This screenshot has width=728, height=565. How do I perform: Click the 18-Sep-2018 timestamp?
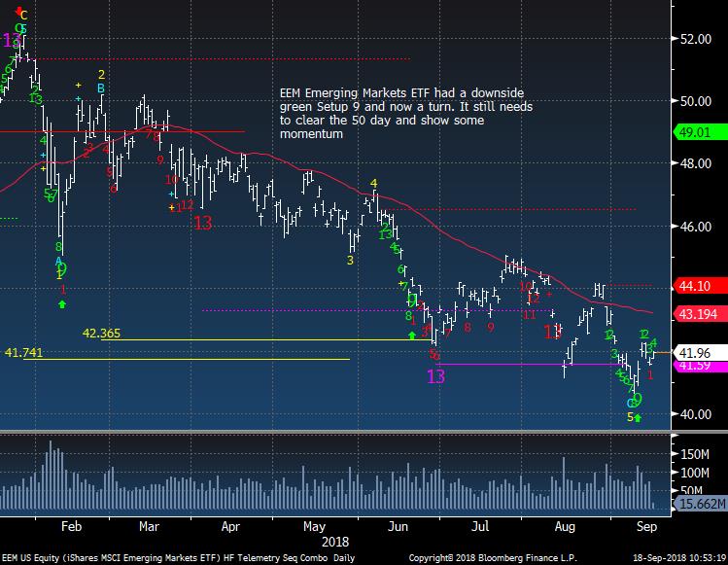(x=679, y=558)
